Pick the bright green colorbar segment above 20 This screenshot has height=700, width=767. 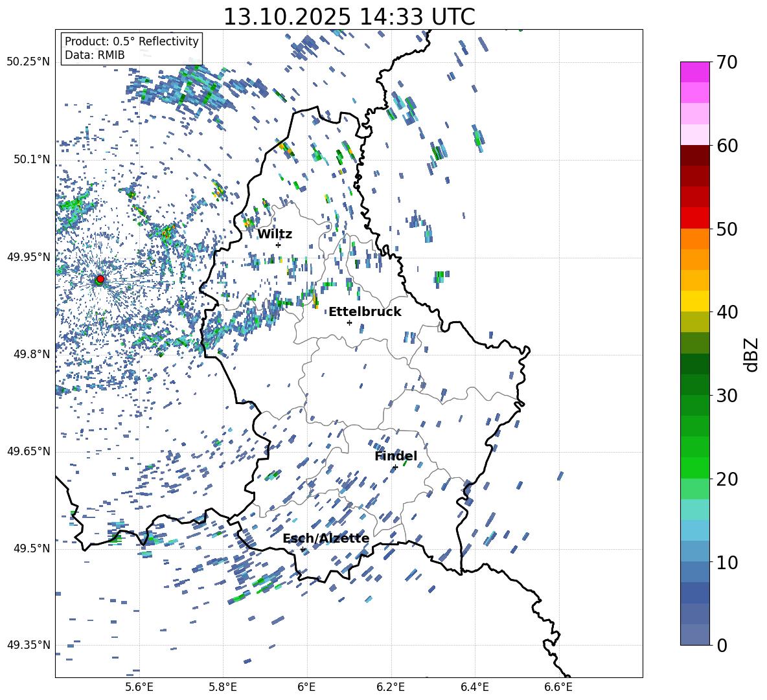coord(695,468)
